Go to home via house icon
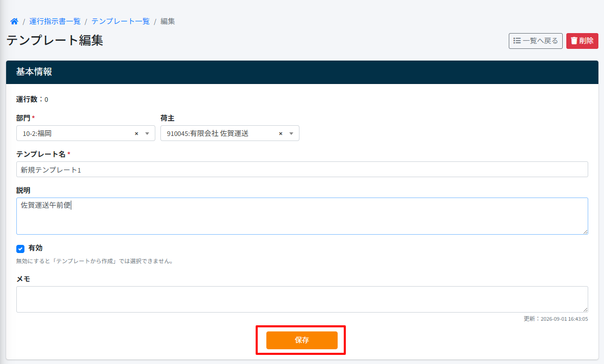The height and width of the screenshot is (364, 604). pyautogui.click(x=14, y=21)
